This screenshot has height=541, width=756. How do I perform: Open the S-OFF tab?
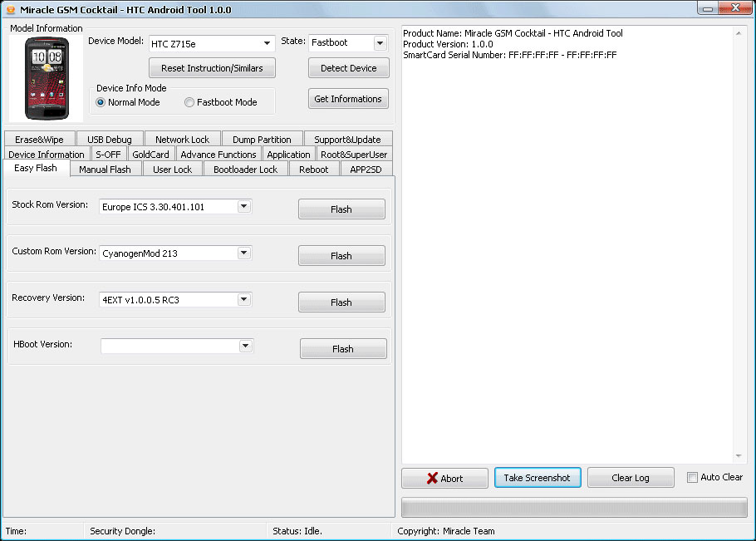(108, 155)
